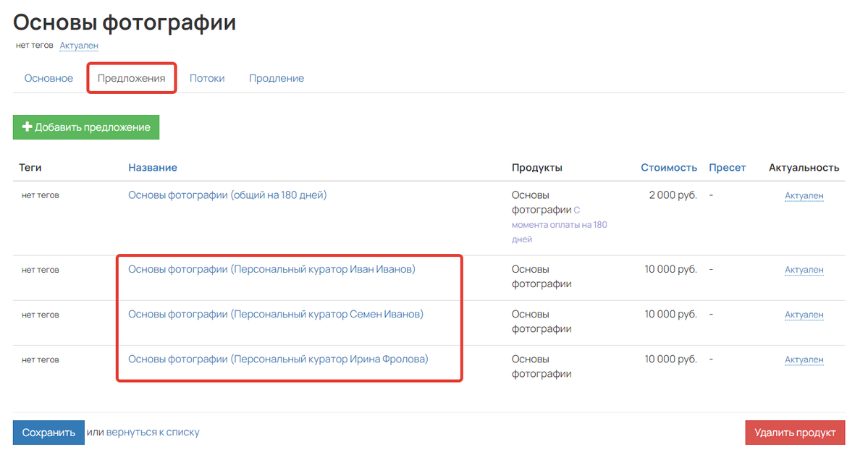Click the Сохранить button
This screenshot has width=868, height=460.
click(x=49, y=433)
